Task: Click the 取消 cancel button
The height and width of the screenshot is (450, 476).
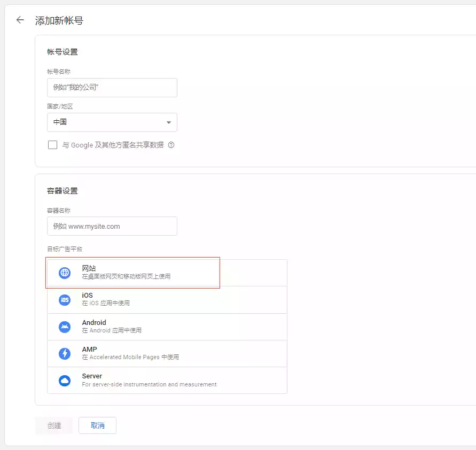Action: coord(97,425)
